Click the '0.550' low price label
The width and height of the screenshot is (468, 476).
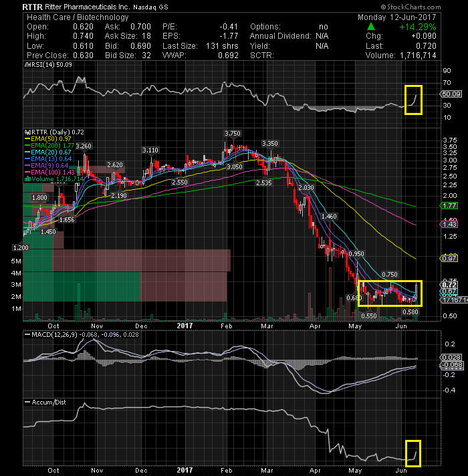click(x=369, y=316)
